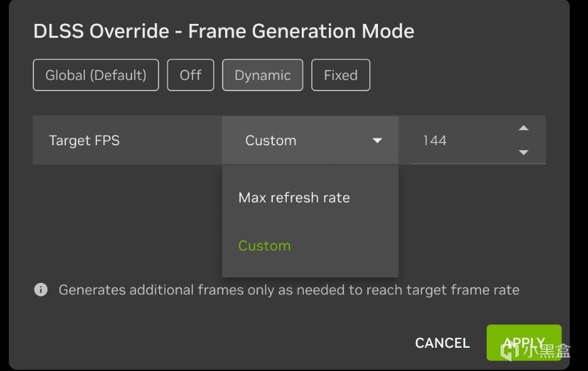Set Frame Generation Mode to Off
This screenshot has width=588, height=371.
191,75
